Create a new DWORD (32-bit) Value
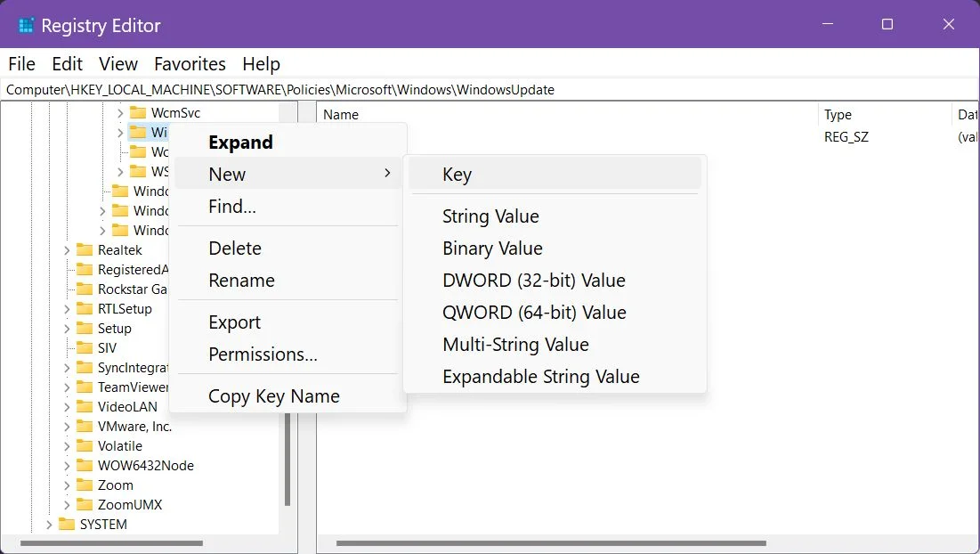This screenshot has height=554, width=980. coord(555,281)
